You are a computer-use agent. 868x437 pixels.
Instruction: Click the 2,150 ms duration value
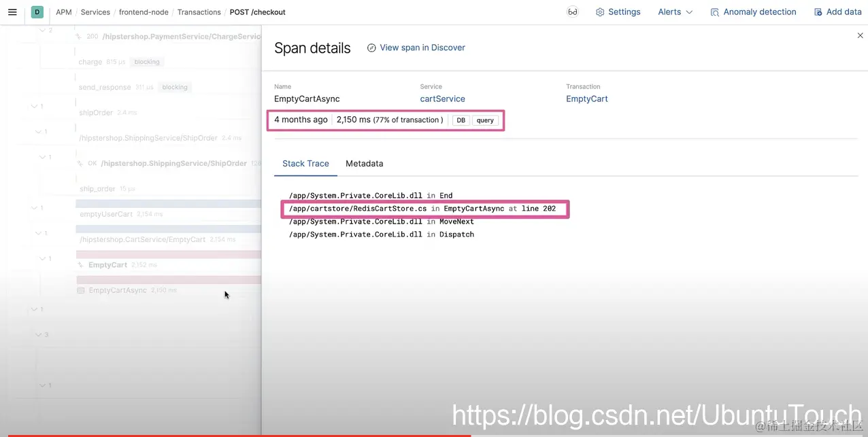pos(354,120)
